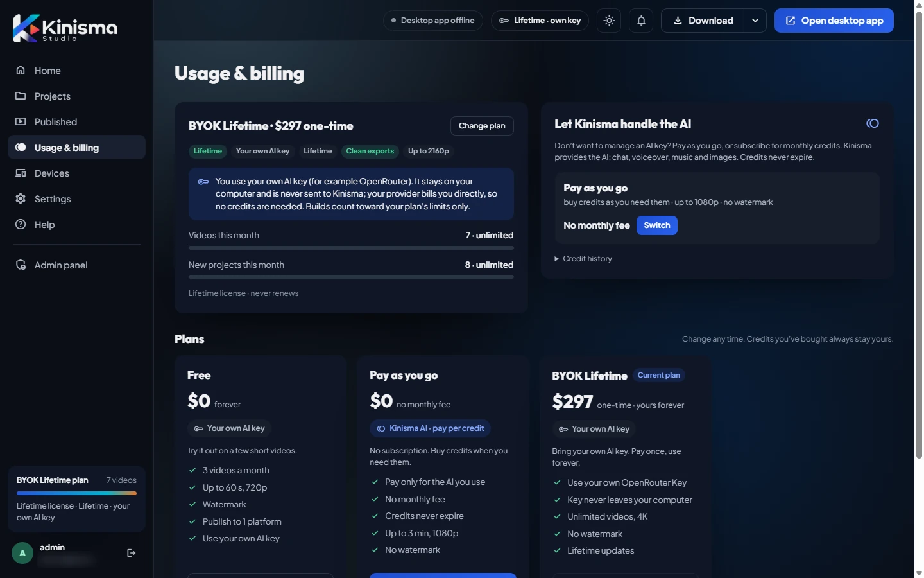Click the sign-out icon beside admin
Viewport: 924px width, 578px height.
(132, 553)
